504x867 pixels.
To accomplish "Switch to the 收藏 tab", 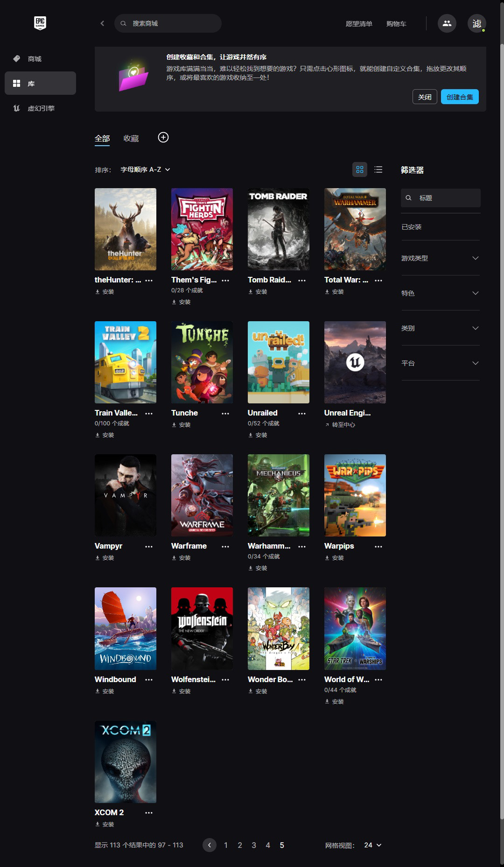I will tap(131, 139).
